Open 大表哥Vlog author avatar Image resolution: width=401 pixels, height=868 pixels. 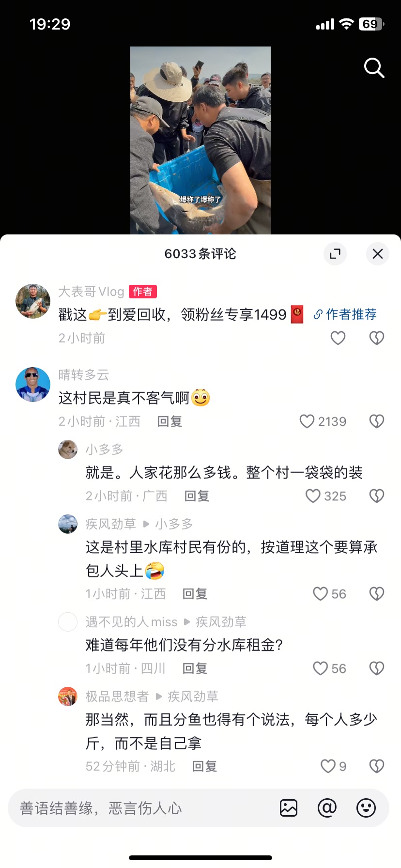point(33,301)
